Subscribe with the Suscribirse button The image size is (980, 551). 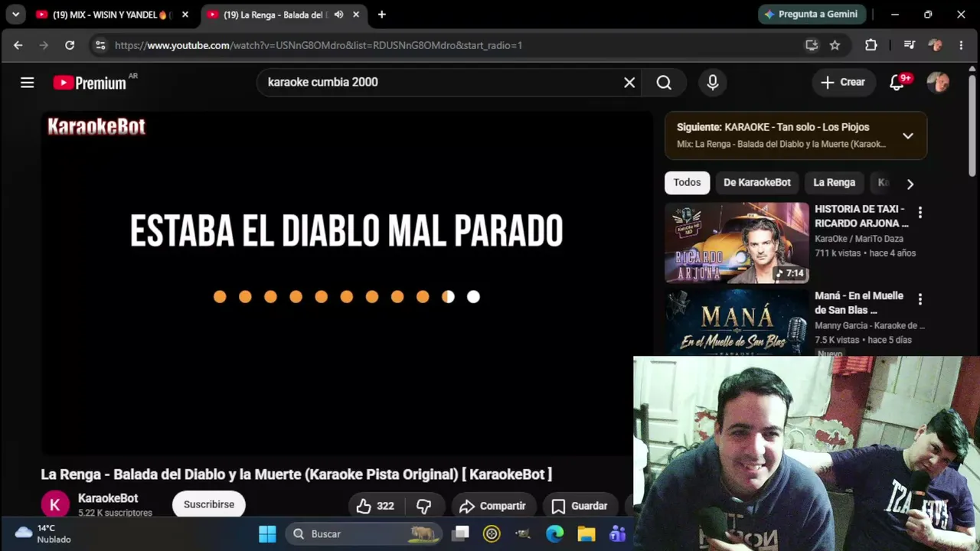209,505
